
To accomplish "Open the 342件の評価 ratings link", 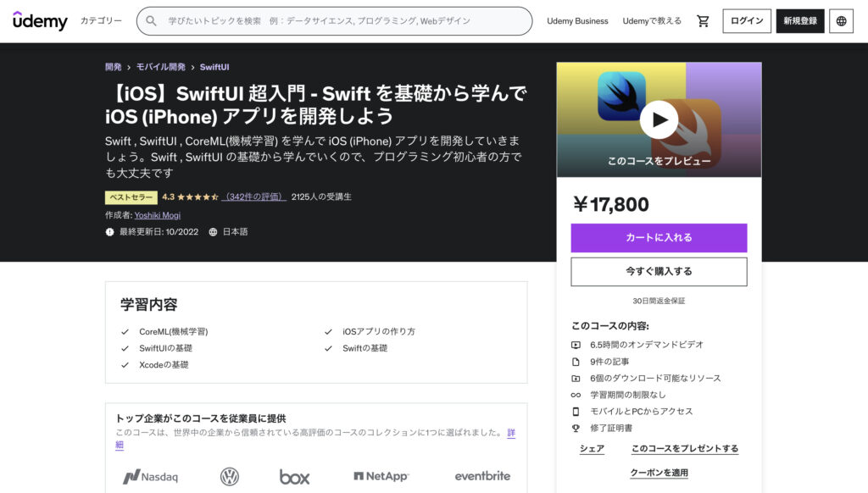I will (x=253, y=197).
